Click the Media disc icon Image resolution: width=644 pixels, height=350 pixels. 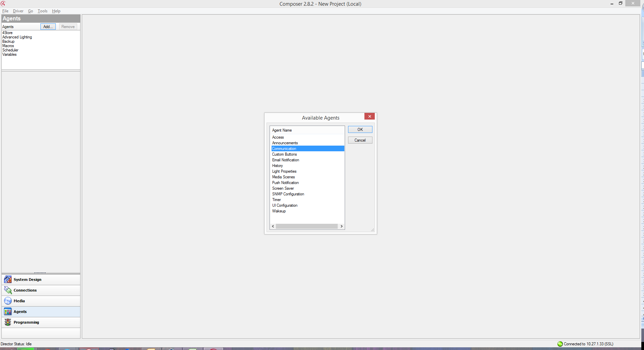pyautogui.click(x=8, y=301)
